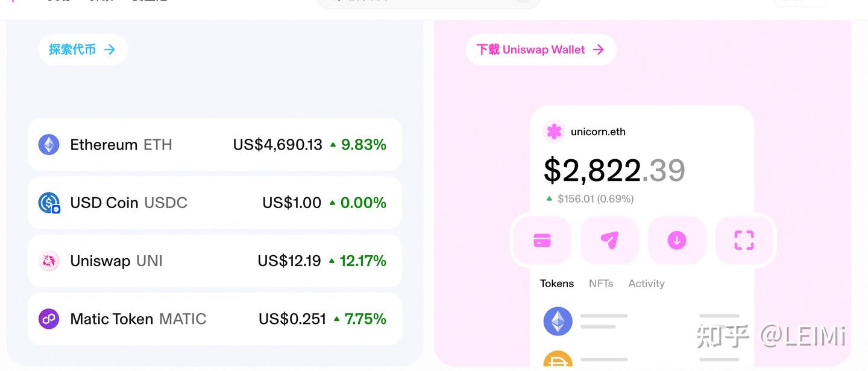Image resolution: width=868 pixels, height=371 pixels.
Task: Click the 探索代币 button
Action: (x=83, y=49)
